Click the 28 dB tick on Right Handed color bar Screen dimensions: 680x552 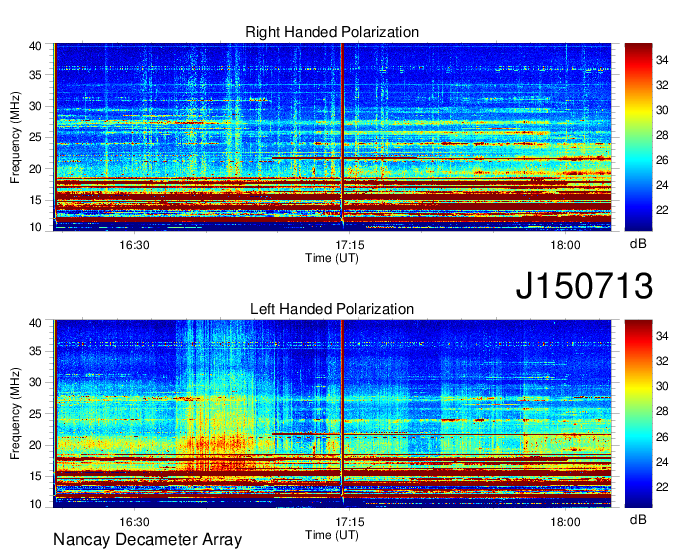pos(662,135)
